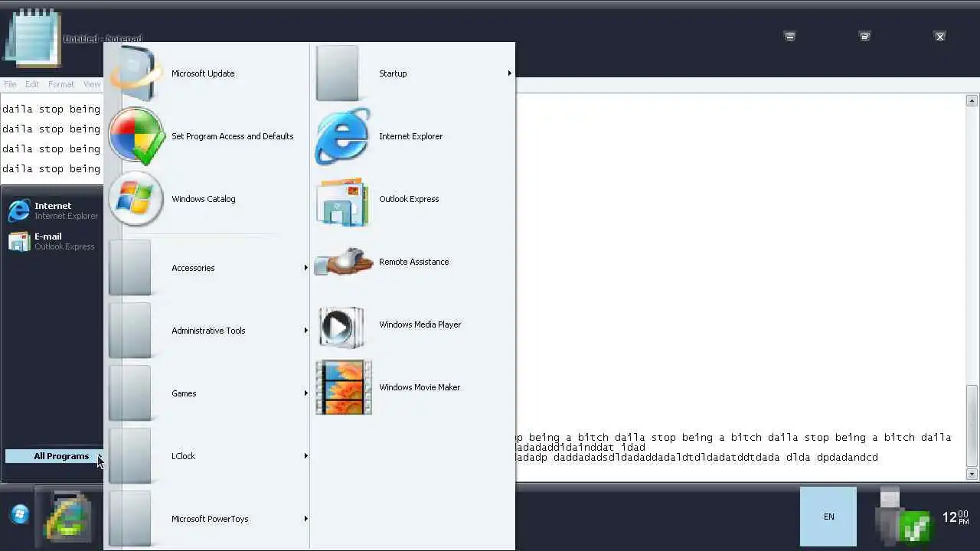Expand the Microsoft PowerToys submenu arrow

[305, 519]
